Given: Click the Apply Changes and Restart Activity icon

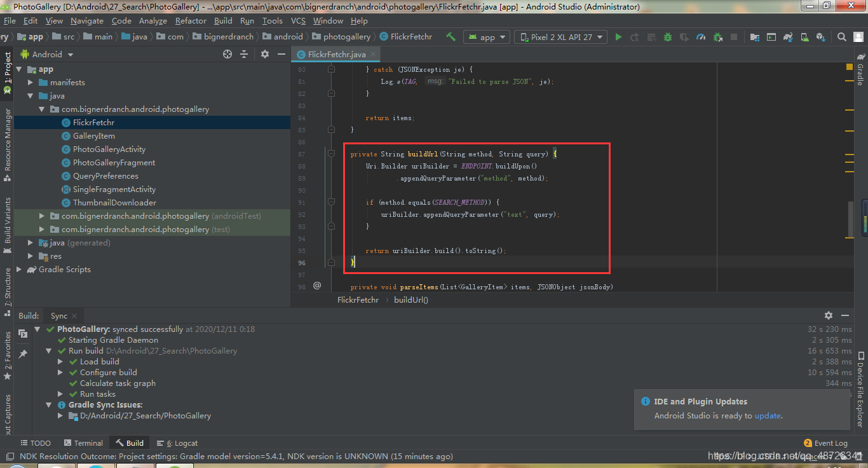Looking at the screenshot, I should click(635, 37).
